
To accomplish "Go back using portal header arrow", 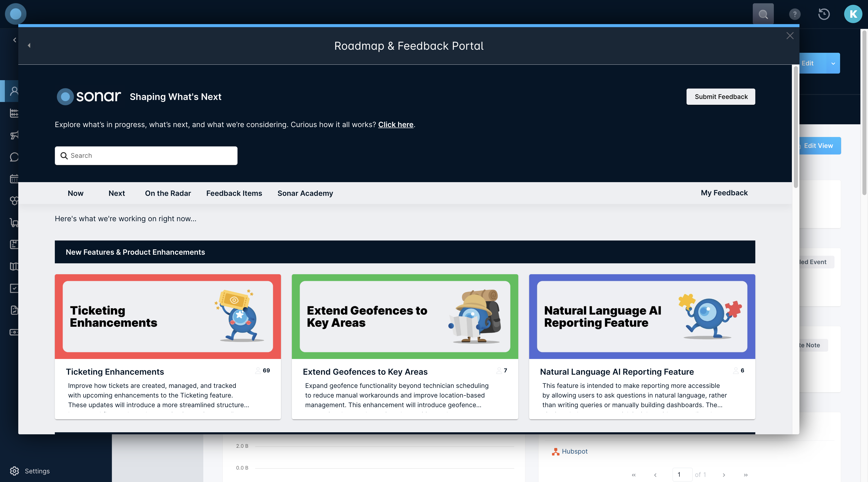I will pyautogui.click(x=29, y=45).
